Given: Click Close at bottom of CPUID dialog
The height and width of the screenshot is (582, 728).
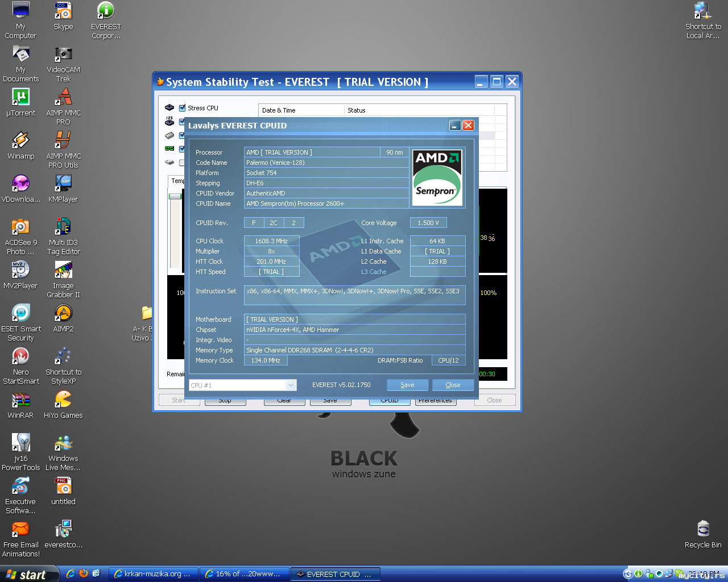Looking at the screenshot, I should (x=453, y=385).
